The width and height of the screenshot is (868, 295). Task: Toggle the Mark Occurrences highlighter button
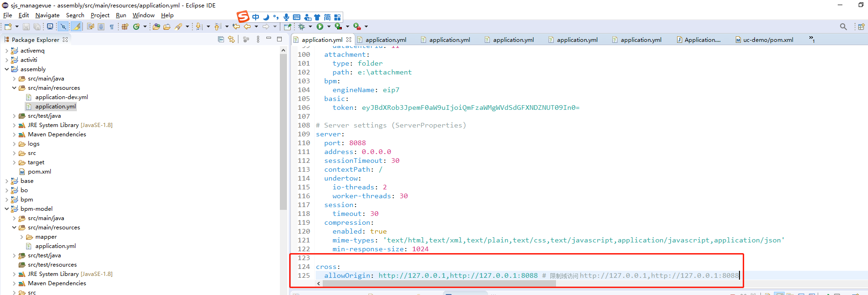pyautogui.click(x=77, y=27)
